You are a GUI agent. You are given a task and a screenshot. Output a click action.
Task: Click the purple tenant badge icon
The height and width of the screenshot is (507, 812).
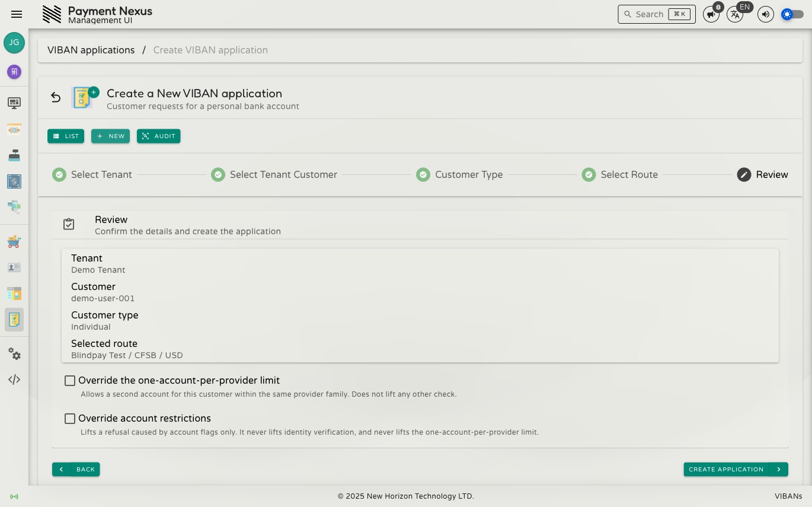tap(14, 72)
